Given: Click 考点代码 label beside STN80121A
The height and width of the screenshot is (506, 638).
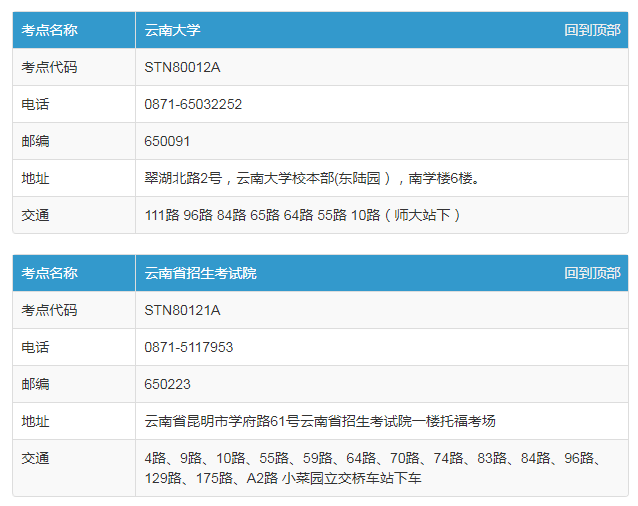Looking at the screenshot, I should [49, 310].
